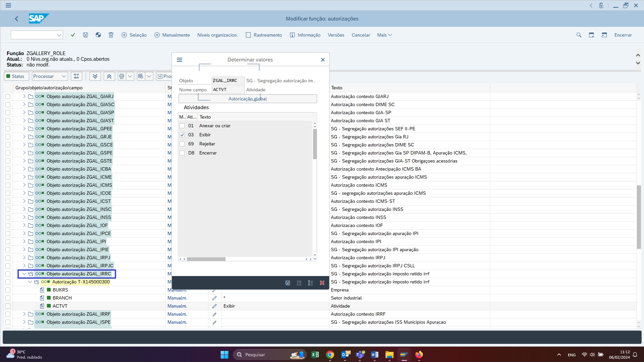The width and height of the screenshot is (644, 362).
Task: Expand the ZGAL_GIASC tree node
Action: pos(24,104)
